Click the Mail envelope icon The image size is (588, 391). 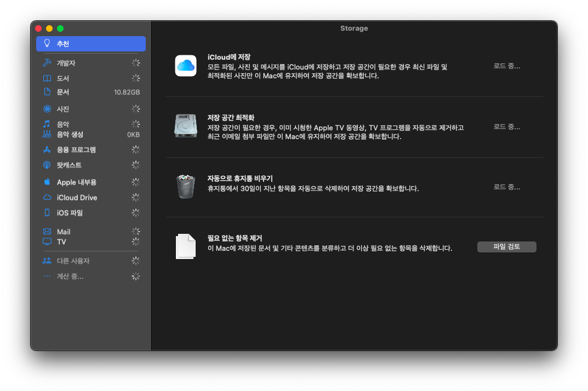pos(47,231)
